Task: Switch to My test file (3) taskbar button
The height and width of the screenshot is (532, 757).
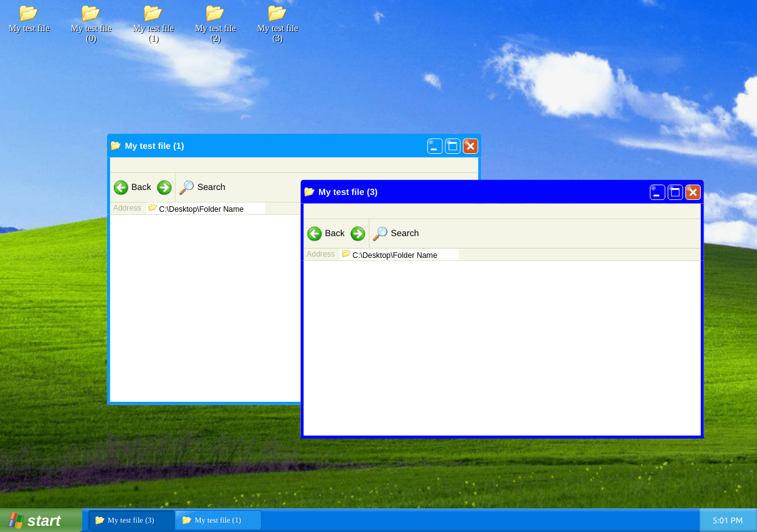Action: [131, 520]
